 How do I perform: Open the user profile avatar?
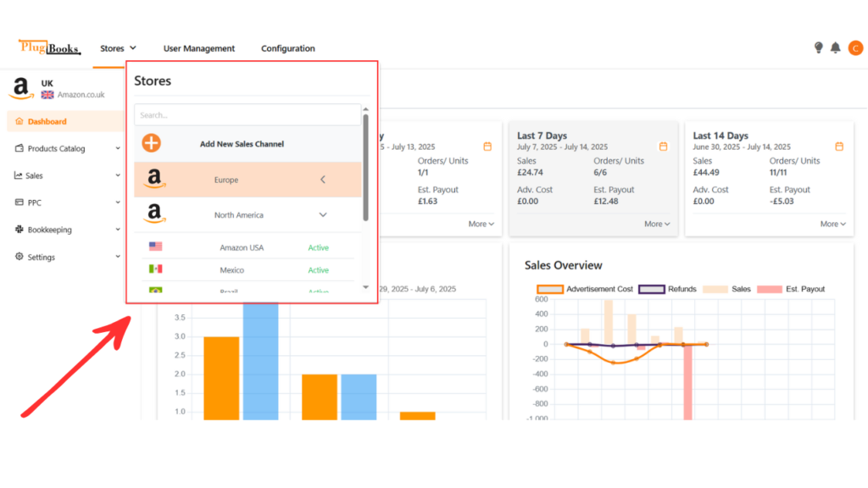(x=855, y=48)
